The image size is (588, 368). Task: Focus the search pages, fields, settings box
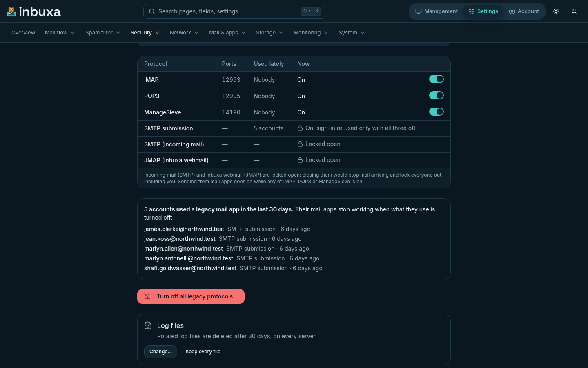click(x=235, y=11)
